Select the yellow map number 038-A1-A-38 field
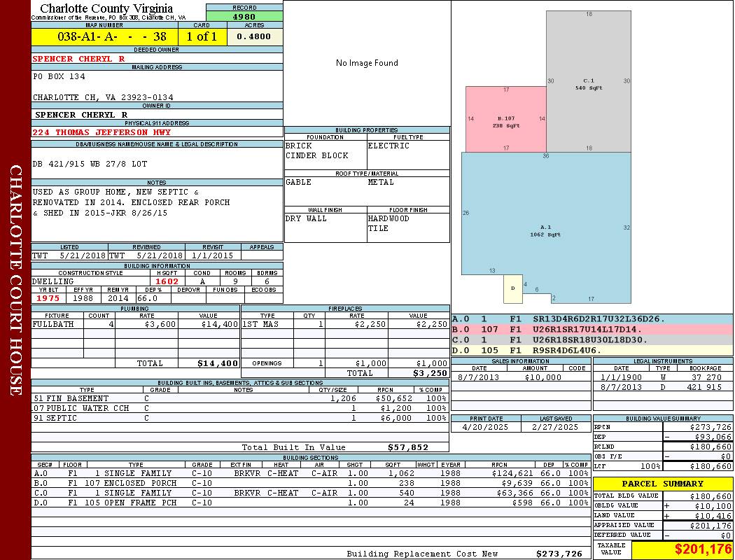The image size is (735, 560). pos(104,36)
